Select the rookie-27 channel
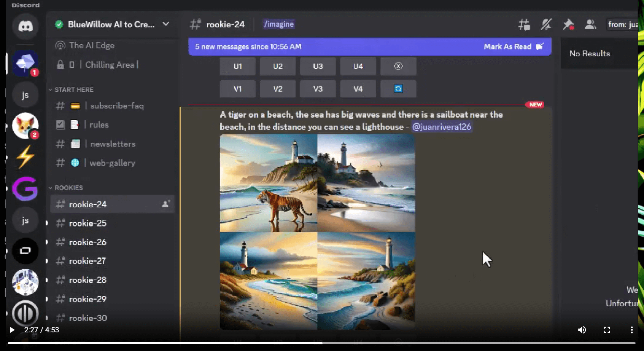The height and width of the screenshot is (351, 644). (x=113, y=261)
